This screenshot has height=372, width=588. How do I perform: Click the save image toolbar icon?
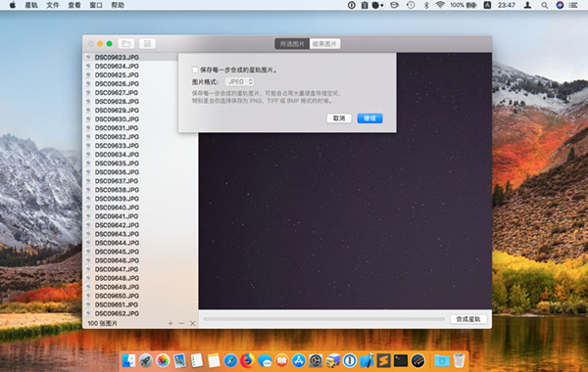pyautogui.click(x=147, y=44)
